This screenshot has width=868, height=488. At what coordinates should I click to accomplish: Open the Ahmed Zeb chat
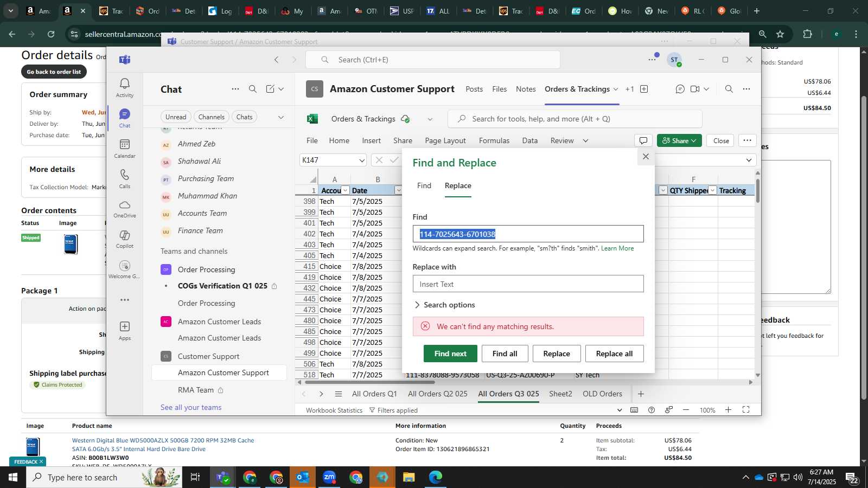tap(196, 144)
